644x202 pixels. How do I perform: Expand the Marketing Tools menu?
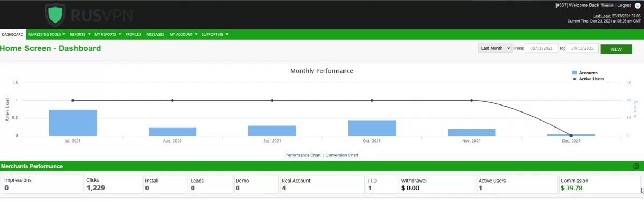(47, 34)
